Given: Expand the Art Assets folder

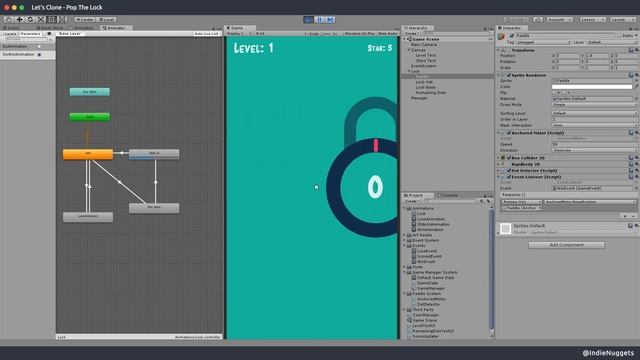Looking at the screenshot, I should [404, 235].
